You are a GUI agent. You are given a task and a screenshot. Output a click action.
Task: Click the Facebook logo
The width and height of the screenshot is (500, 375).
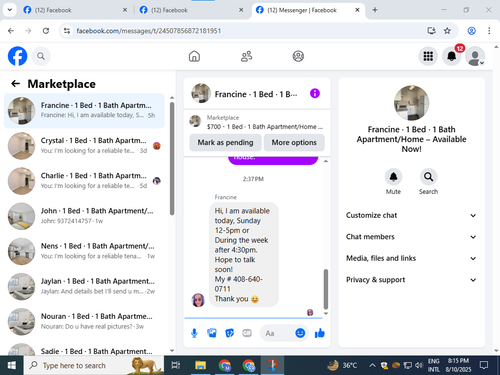click(17, 56)
